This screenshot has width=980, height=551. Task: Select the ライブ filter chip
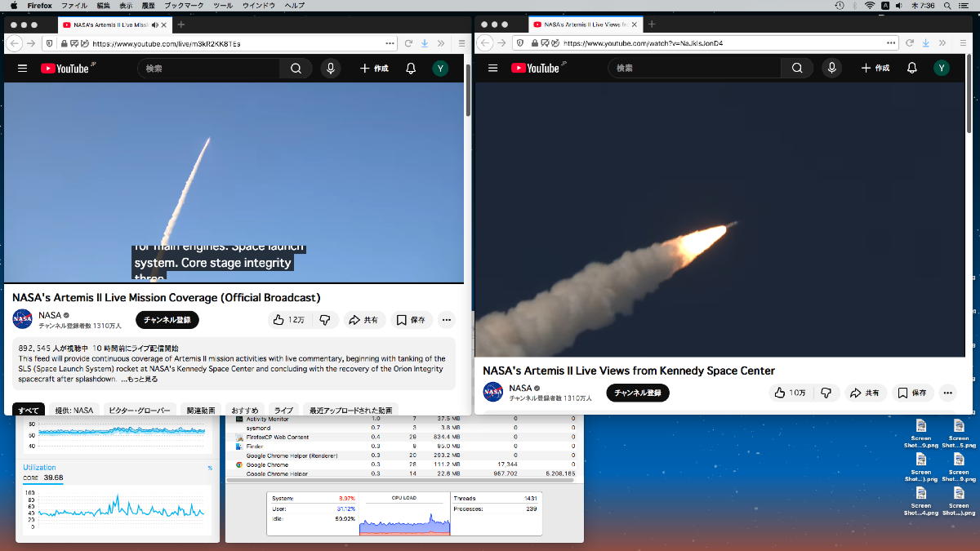coord(283,411)
